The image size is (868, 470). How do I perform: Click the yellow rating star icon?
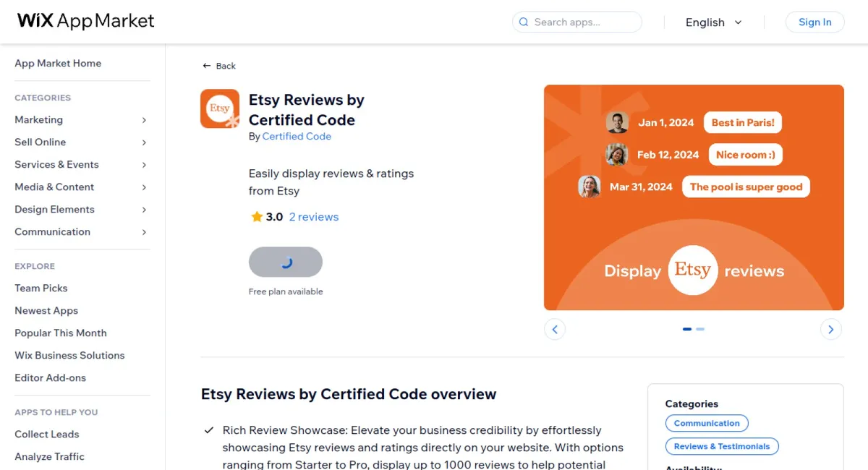pyautogui.click(x=257, y=217)
